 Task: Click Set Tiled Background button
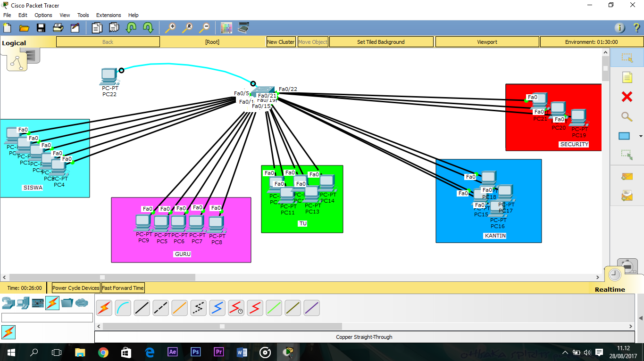pyautogui.click(x=381, y=42)
